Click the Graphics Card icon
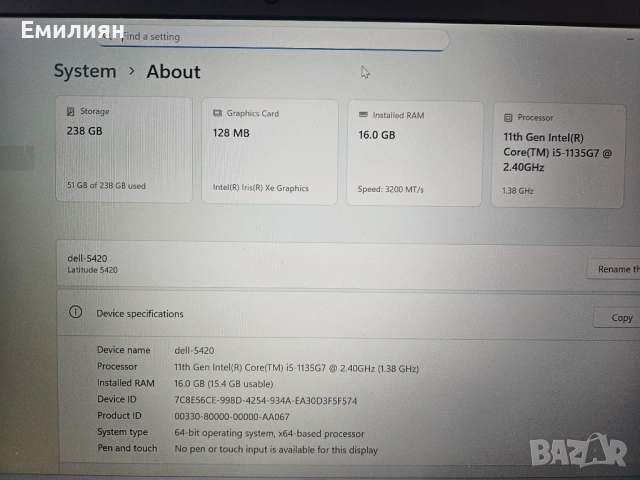The height and width of the screenshot is (480, 640). pyautogui.click(x=217, y=113)
